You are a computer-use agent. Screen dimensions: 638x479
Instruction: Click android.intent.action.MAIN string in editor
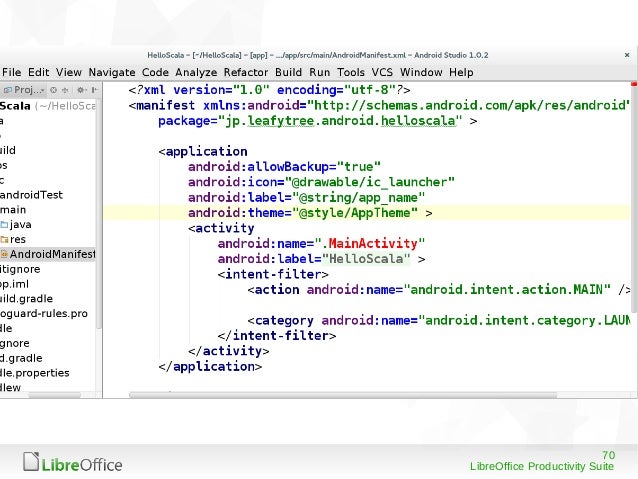pyautogui.click(x=507, y=290)
